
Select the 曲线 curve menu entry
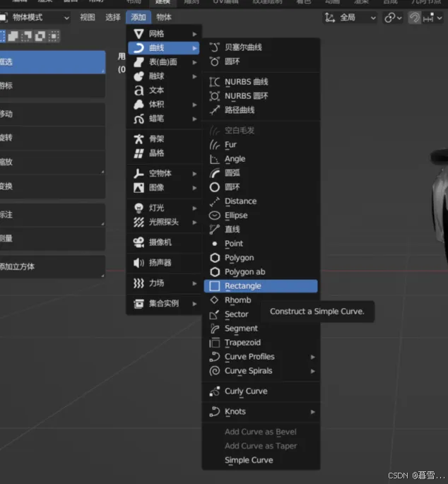[x=164, y=48]
